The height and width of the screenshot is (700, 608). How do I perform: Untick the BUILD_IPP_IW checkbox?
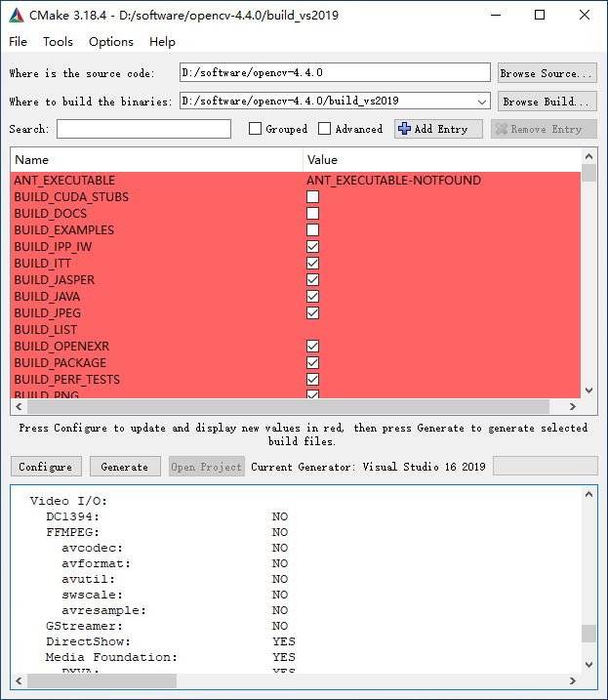[313, 246]
